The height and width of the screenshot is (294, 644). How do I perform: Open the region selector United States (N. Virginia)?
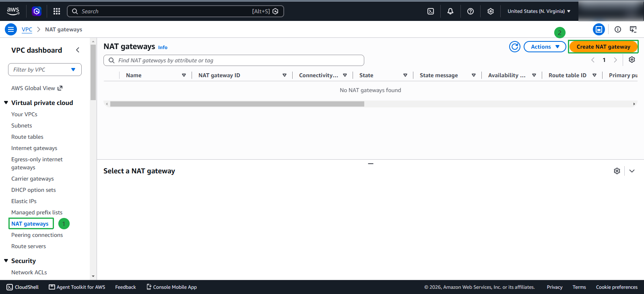click(539, 11)
